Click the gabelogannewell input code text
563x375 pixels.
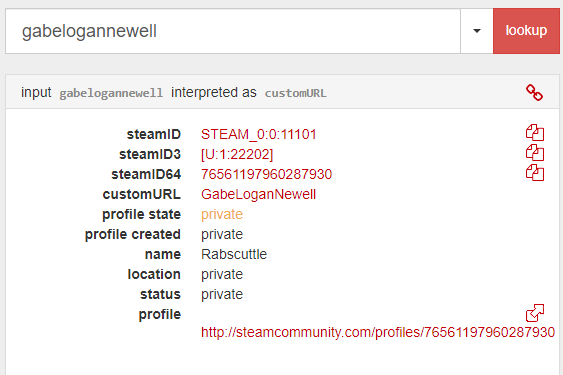tap(111, 93)
